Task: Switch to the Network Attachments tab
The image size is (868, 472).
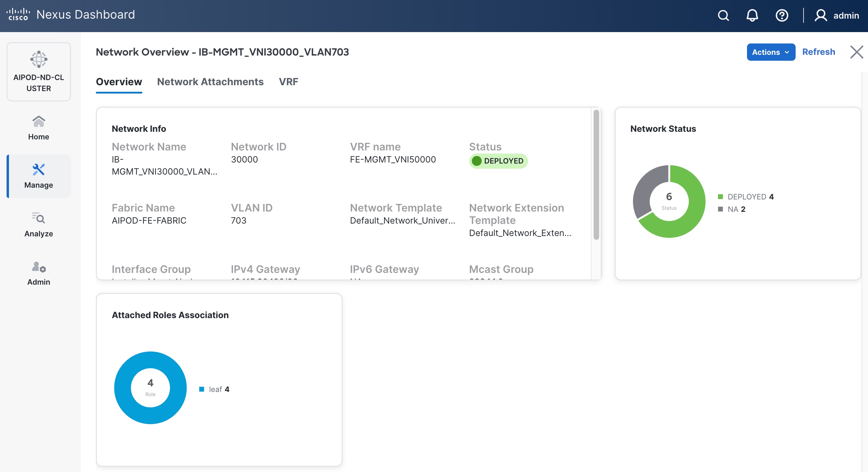Action: [210, 82]
